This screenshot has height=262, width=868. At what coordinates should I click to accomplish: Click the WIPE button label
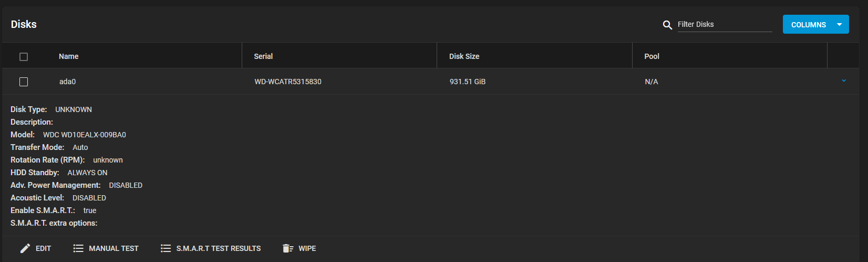pyautogui.click(x=307, y=248)
